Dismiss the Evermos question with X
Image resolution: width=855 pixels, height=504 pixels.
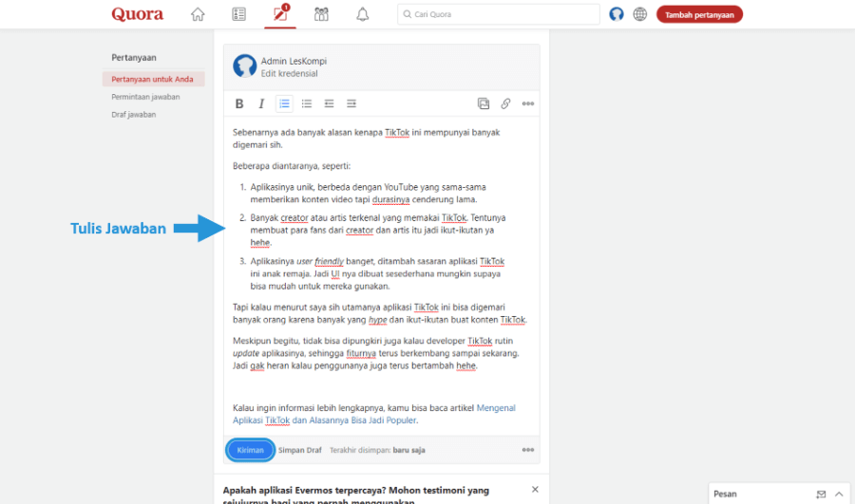[535, 490]
